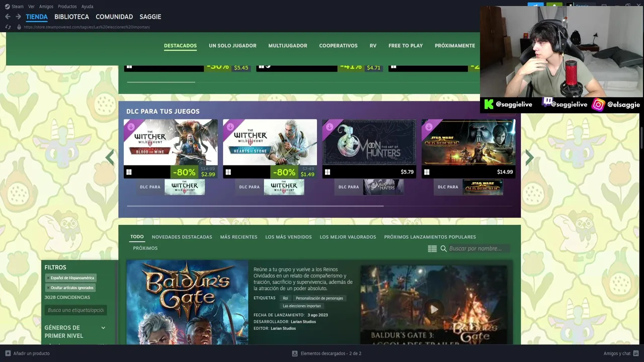Switch to Más recientes tab
644x362 pixels.
click(238, 237)
